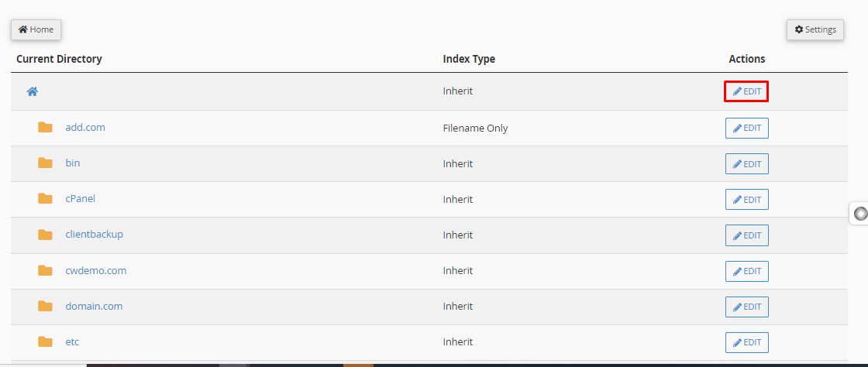Click the domain.com folder icon
Screen dimensions: 868x367
coord(45,307)
